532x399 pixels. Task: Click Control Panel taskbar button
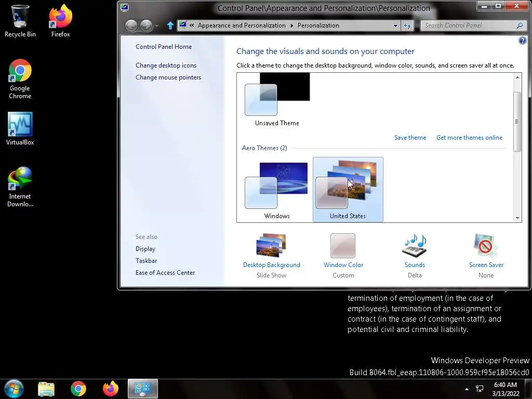143,389
